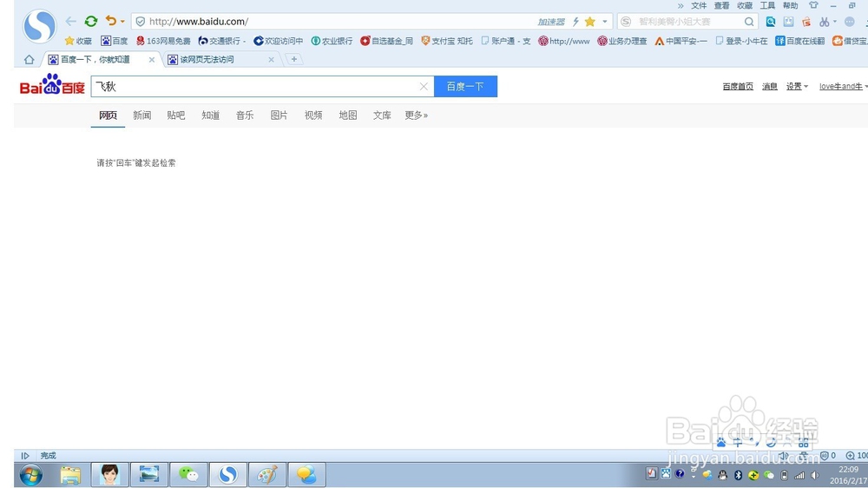Open the 收藏 menu
868x488 pixels.
click(x=745, y=5)
